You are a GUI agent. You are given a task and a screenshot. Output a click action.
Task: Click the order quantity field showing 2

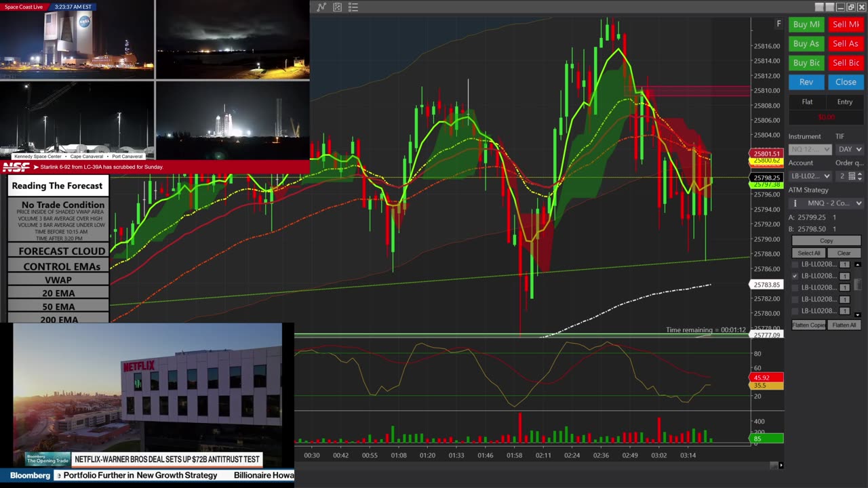click(x=841, y=176)
